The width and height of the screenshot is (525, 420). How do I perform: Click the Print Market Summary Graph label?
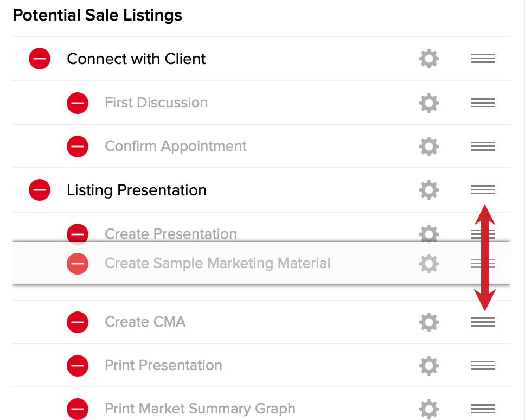click(200, 409)
